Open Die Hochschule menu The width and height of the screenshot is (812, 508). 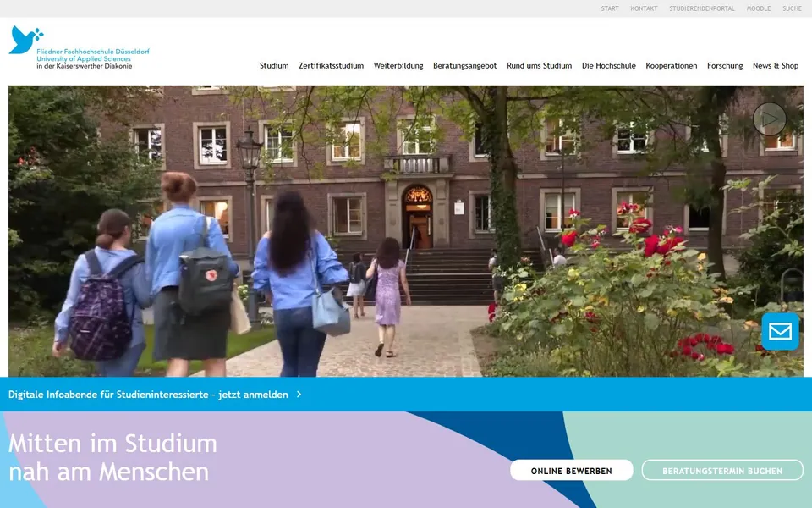(608, 66)
